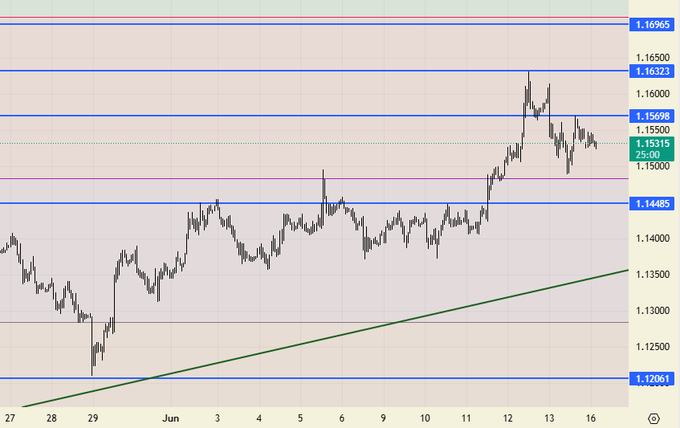680x428 pixels.
Task: Click the candle high spike near June 12
Action: [529, 75]
